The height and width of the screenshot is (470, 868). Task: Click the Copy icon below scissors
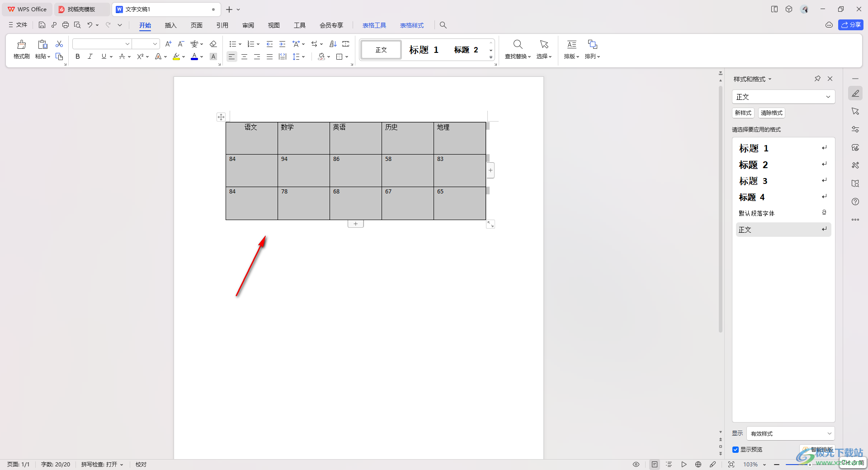(x=59, y=56)
